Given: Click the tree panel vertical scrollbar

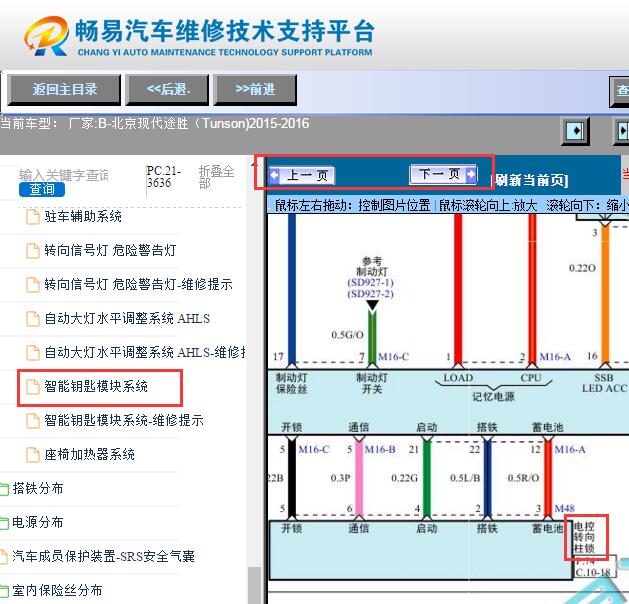Looking at the screenshot, I should pyautogui.click(x=254, y=585).
